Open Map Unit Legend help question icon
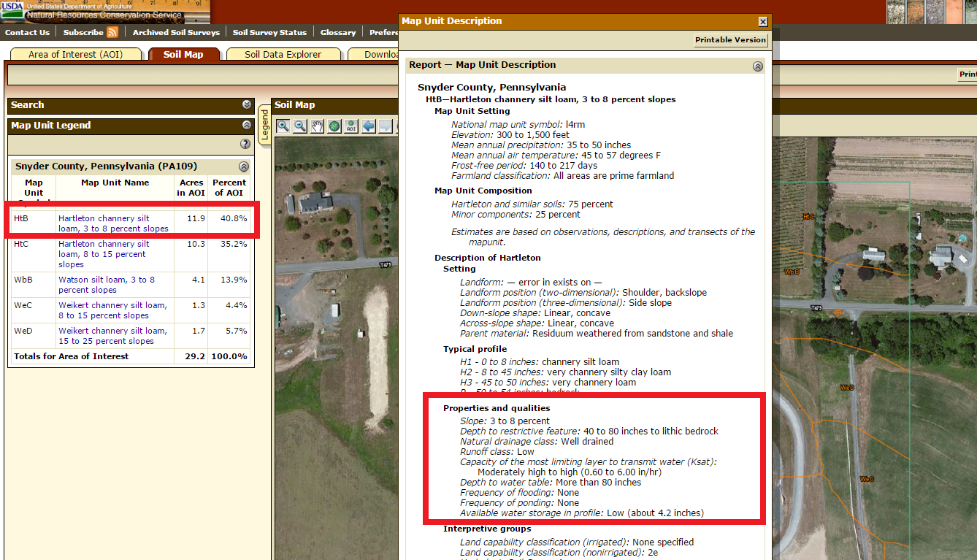This screenshot has width=977, height=560. pos(245,145)
